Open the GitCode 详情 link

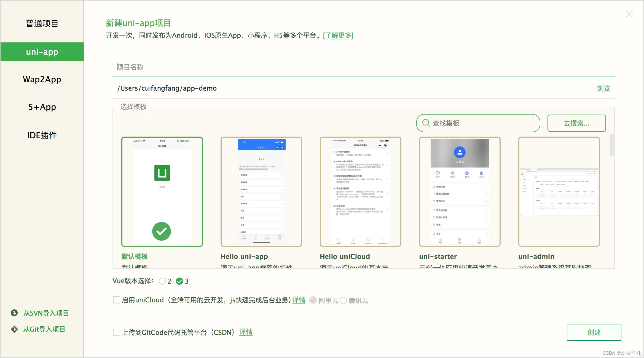[x=246, y=332]
